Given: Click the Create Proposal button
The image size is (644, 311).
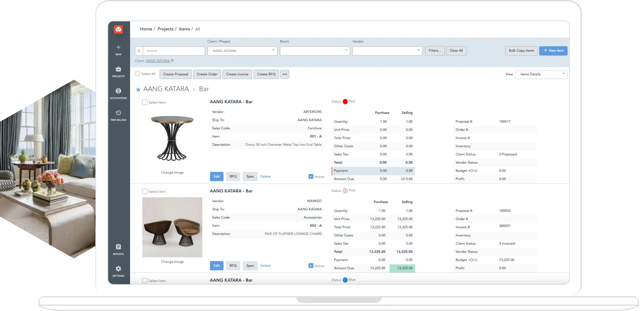Looking at the screenshot, I should (x=176, y=74).
